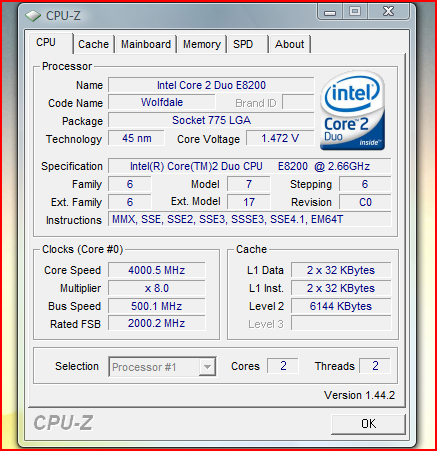
Task: Click the Revision value C0
Action: pos(365,202)
